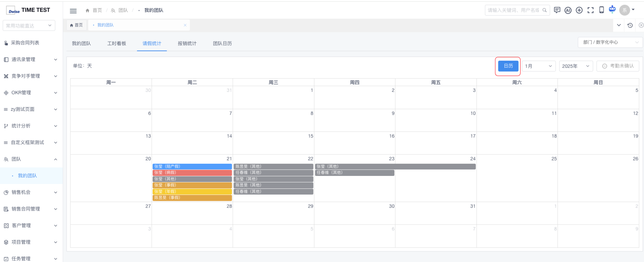Switch to the 团队日历 tab

222,43
